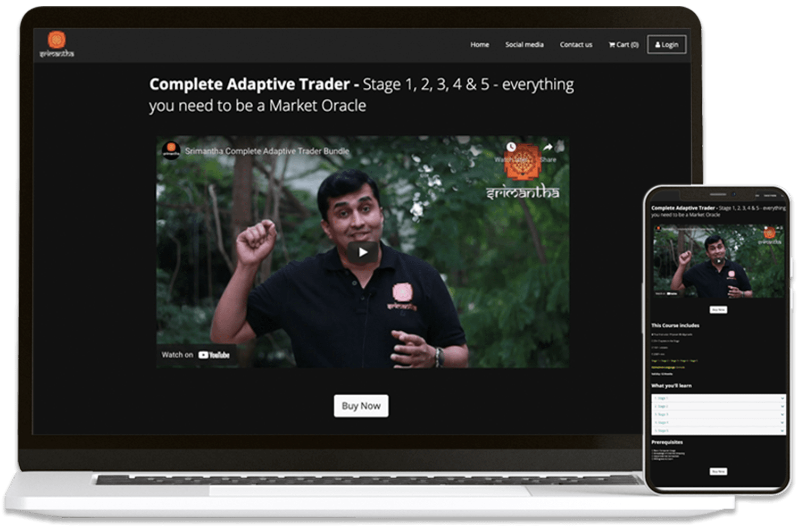
Task: Tap Buy Now below the phone video
Action: pyautogui.click(x=718, y=310)
